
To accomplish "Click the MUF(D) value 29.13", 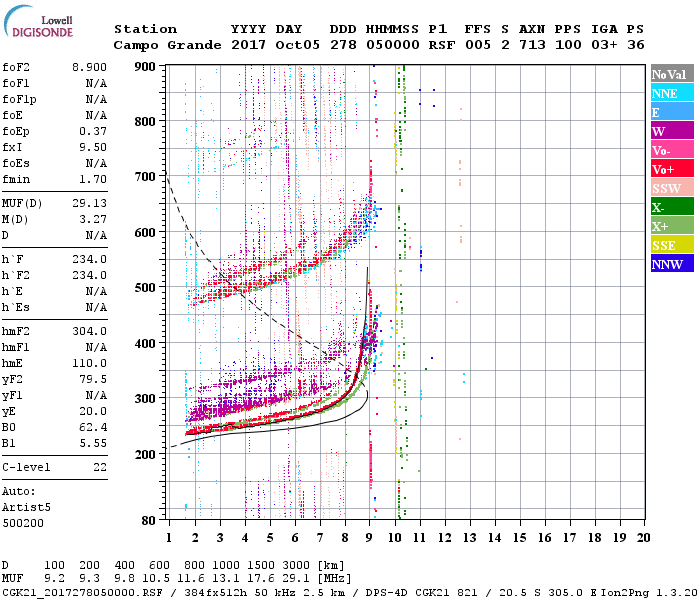I will [89, 203].
